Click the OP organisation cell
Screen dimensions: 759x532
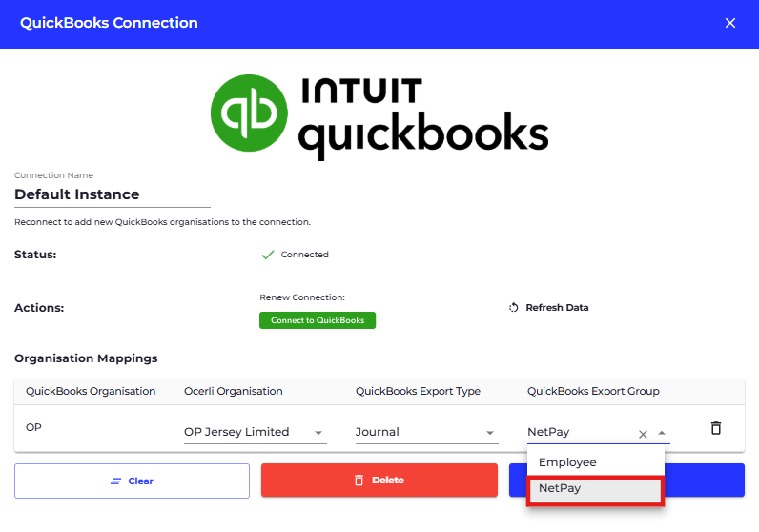[x=33, y=427]
